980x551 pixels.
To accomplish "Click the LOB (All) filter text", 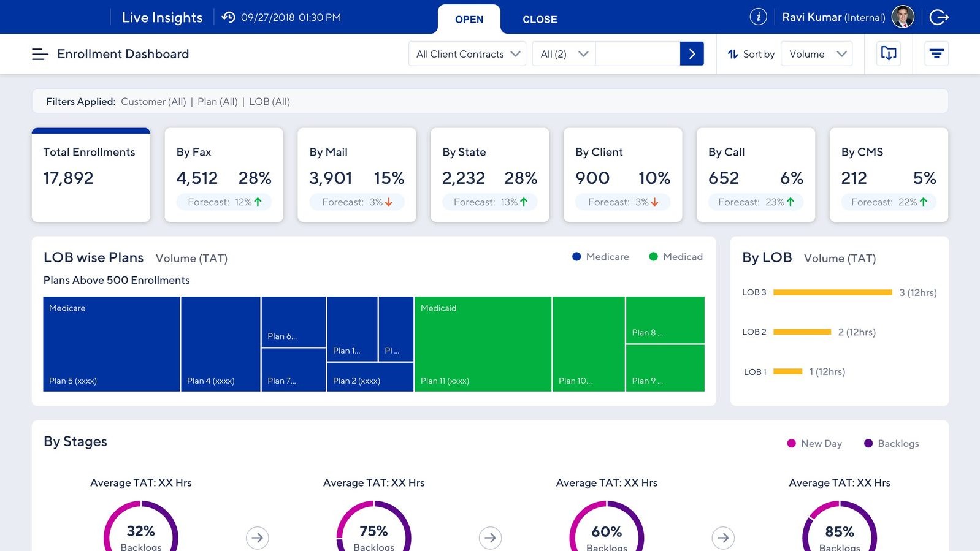I will (270, 102).
